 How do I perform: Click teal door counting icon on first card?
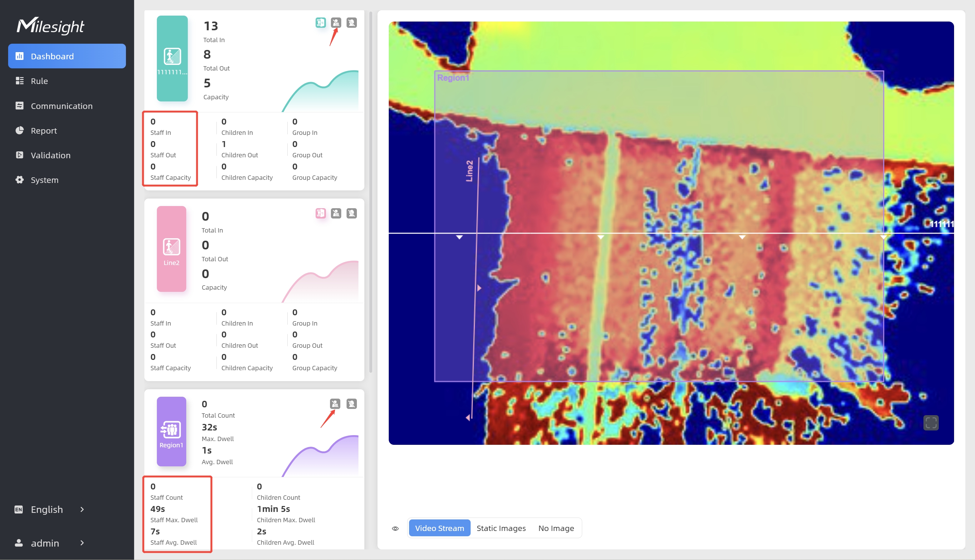point(320,23)
